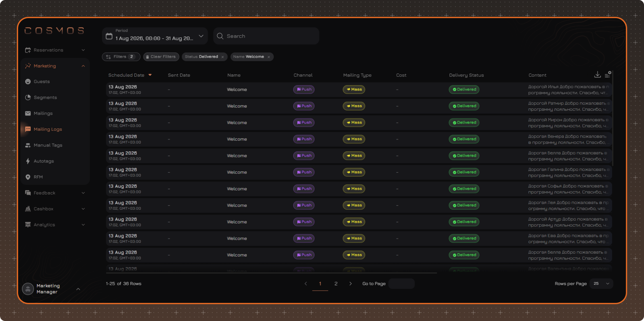Select the Mailing Logs chat icon

[x=28, y=129]
